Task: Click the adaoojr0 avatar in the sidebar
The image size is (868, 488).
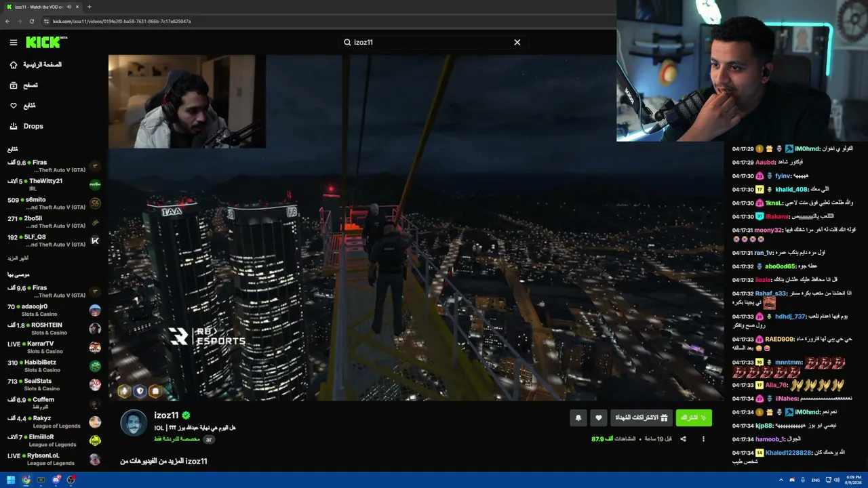Action: click(95, 310)
